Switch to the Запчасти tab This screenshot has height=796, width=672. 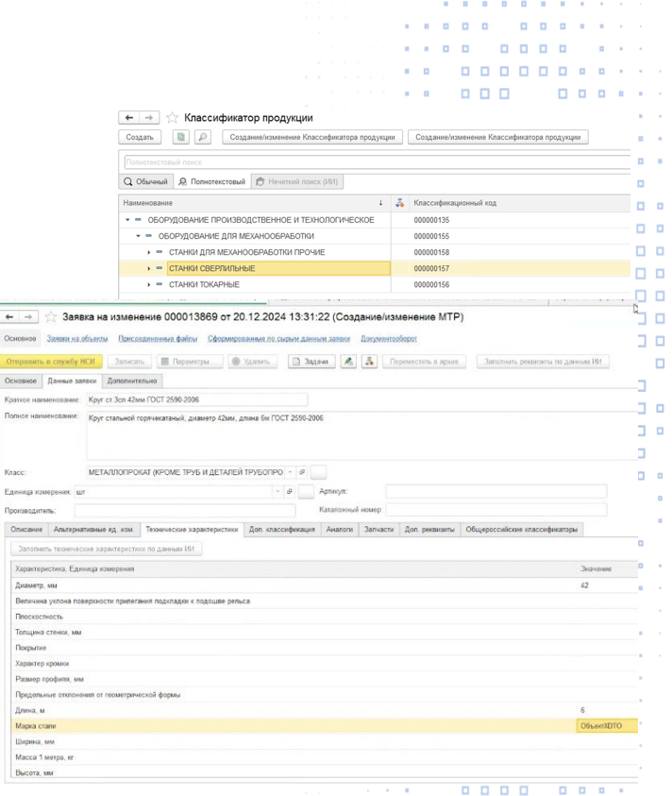click(x=378, y=530)
